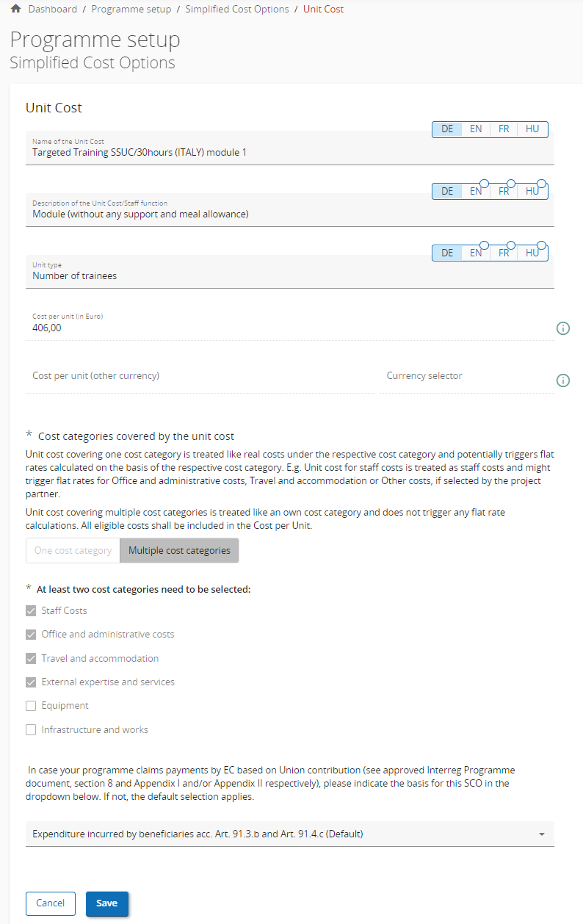Select Multiple cost categories option
The width and height of the screenshot is (583, 924).
pyautogui.click(x=179, y=550)
